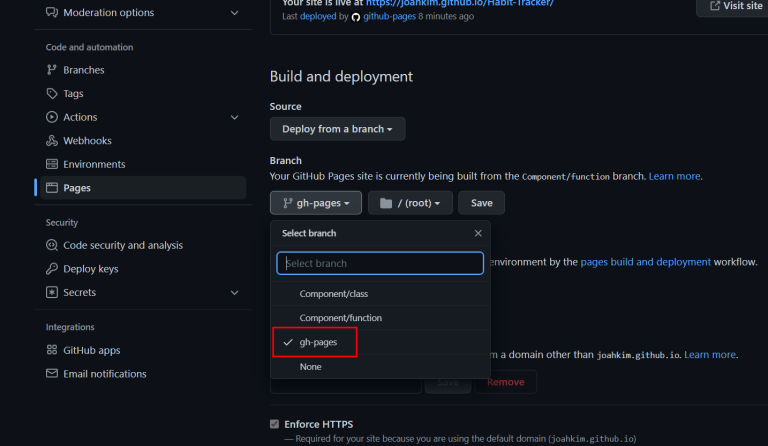Expand the Actions sidebar section
The width and height of the screenshot is (768, 446).
pyautogui.click(x=235, y=117)
